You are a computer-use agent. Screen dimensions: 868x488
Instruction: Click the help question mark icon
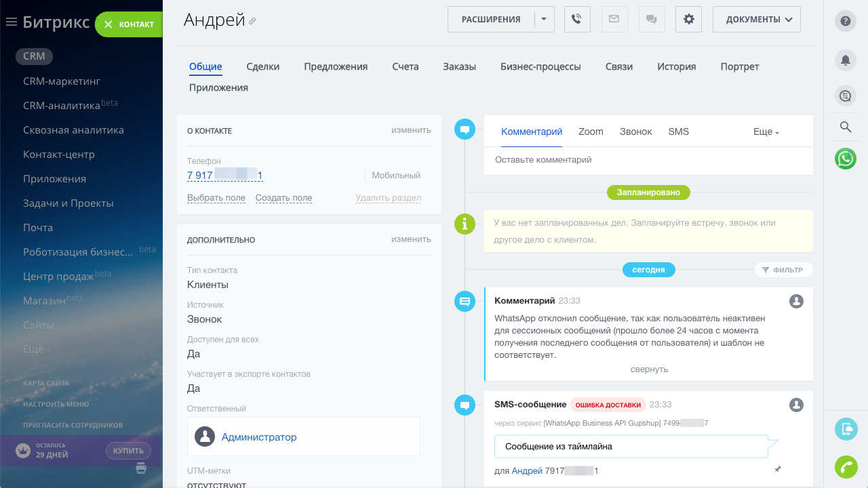coord(845,21)
